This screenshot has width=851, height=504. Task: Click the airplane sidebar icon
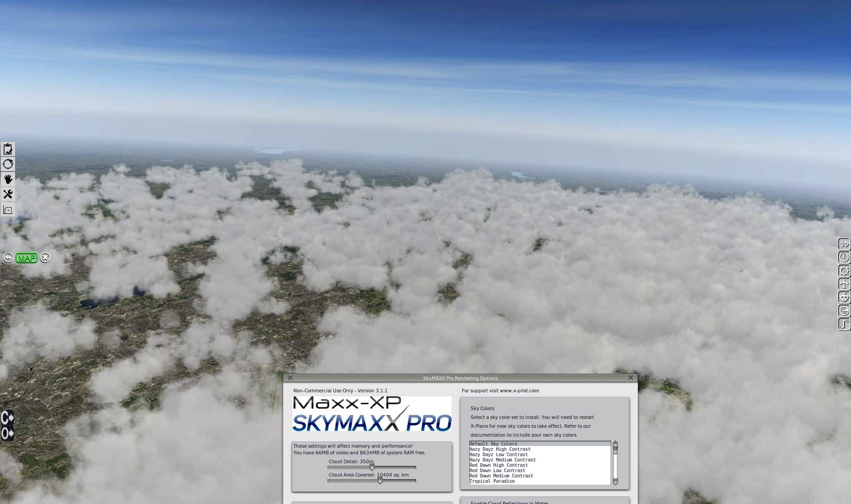point(844,284)
